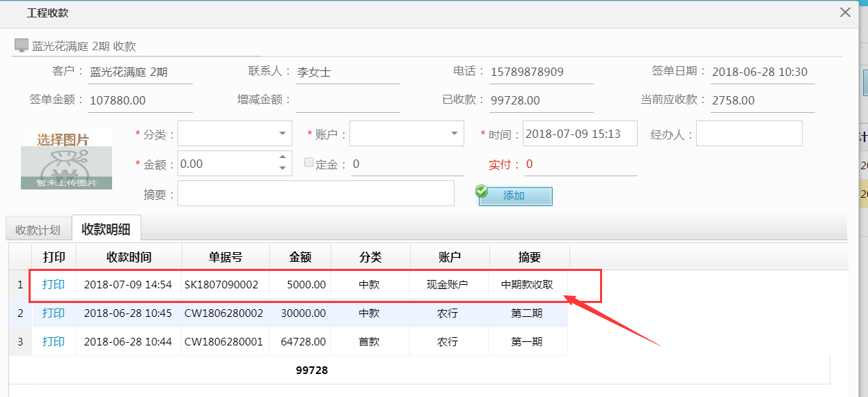Click 打印 link for CW1806280002 row
Image resolution: width=868 pixels, height=397 pixels.
54,313
